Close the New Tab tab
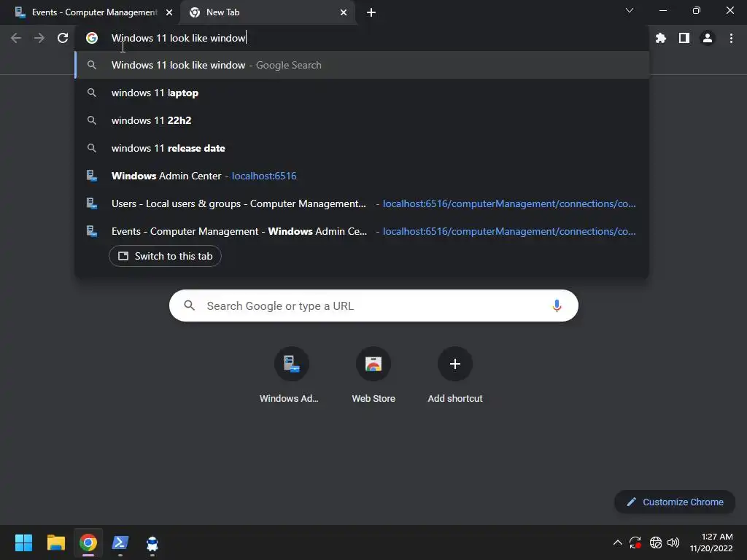Viewport: 747px width, 560px height. (x=344, y=12)
